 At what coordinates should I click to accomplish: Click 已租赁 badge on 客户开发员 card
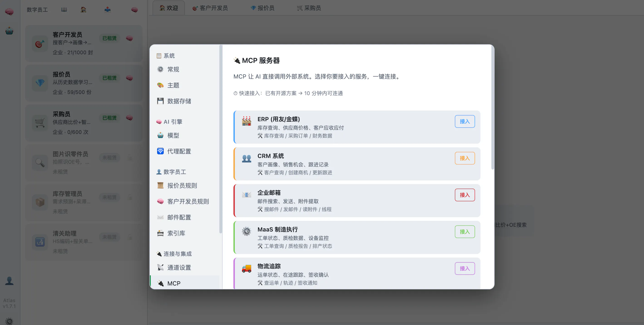109,38
